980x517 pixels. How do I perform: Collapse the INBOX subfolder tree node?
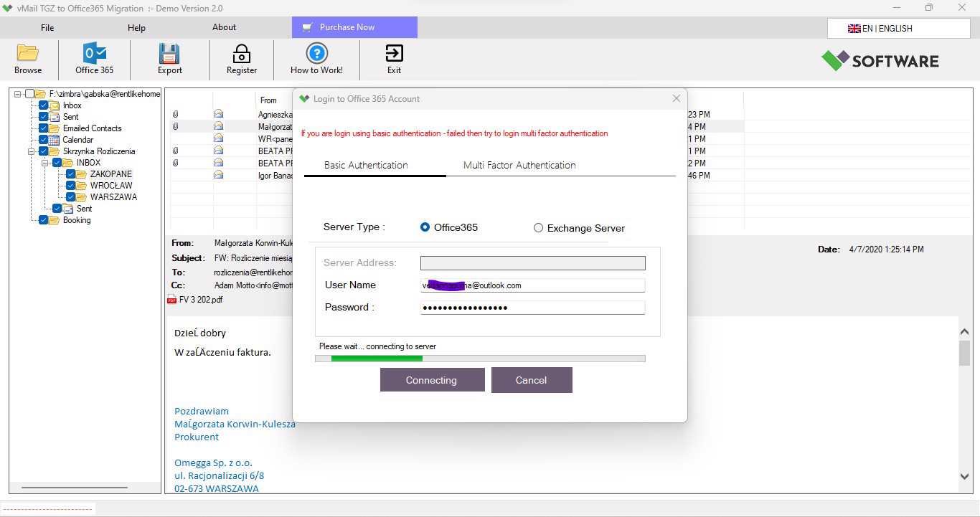coord(44,163)
